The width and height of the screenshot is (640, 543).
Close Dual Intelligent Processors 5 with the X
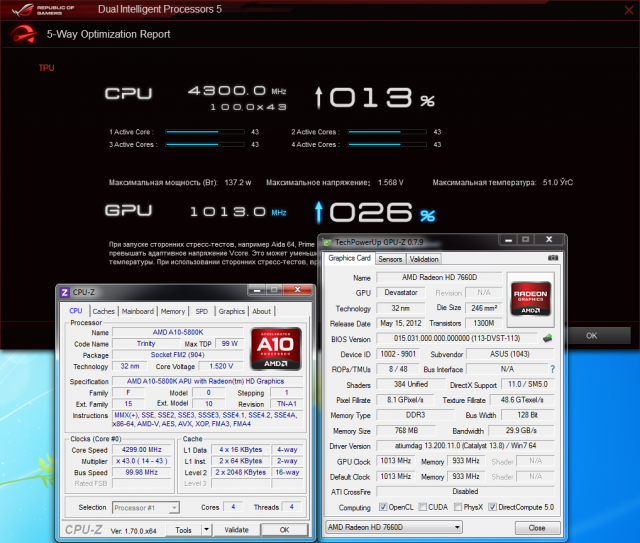629,10
